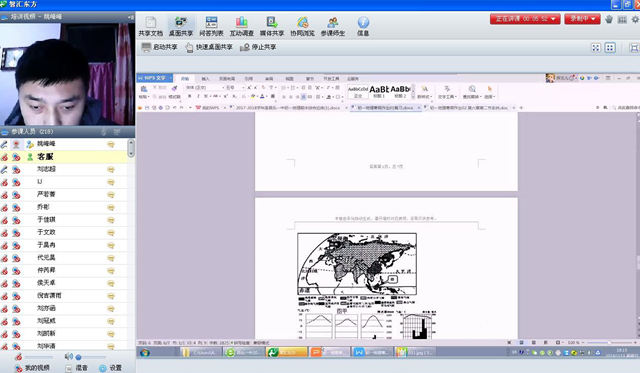Open the 协同浏览 co-browsing tool
The image size is (640, 373).
click(x=302, y=27)
